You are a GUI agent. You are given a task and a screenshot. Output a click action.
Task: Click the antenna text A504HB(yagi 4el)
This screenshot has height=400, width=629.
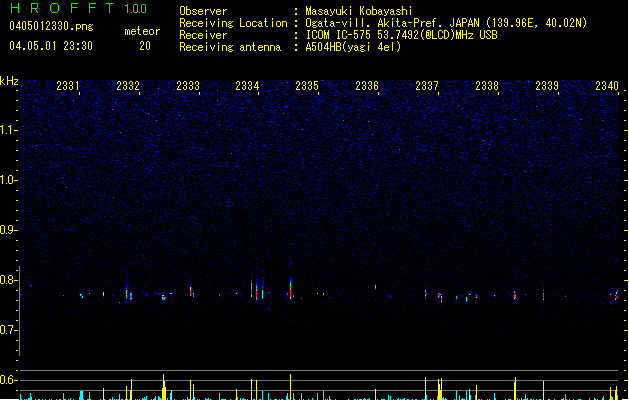[x=353, y=47]
